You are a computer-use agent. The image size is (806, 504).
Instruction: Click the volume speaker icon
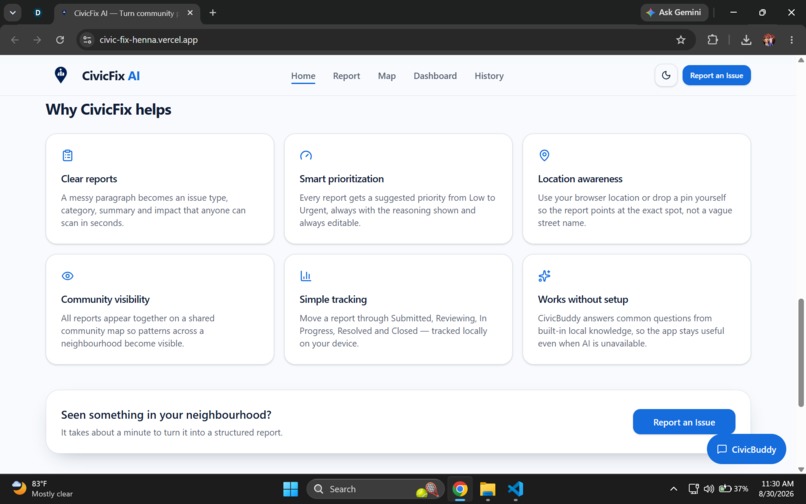click(709, 489)
